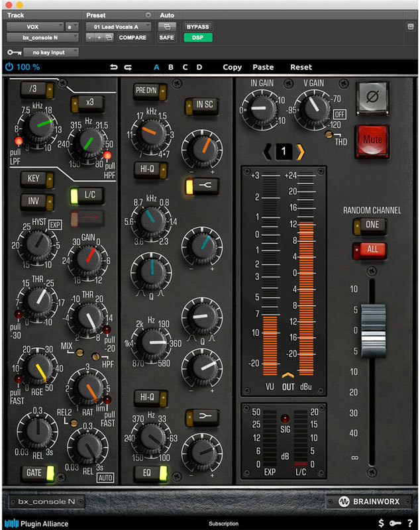420x530 pixels.
Task: Click the redo arrow icon
Action: point(128,67)
